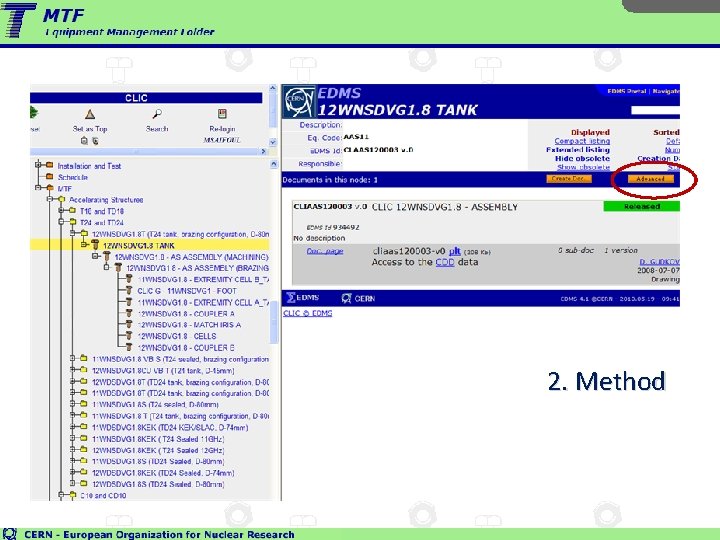
Task: Click up arrow of top-left frame scrollbar
Action: (x=272, y=88)
